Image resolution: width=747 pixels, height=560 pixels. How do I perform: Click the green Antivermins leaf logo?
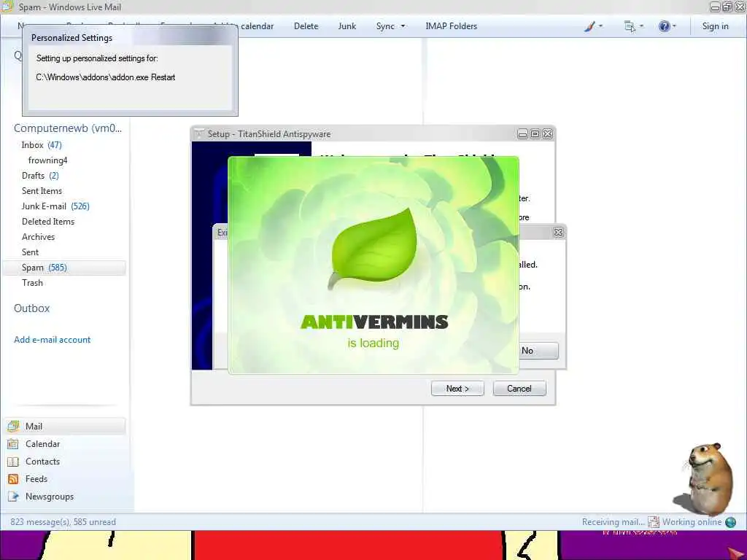pyautogui.click(x=374, y=249)
